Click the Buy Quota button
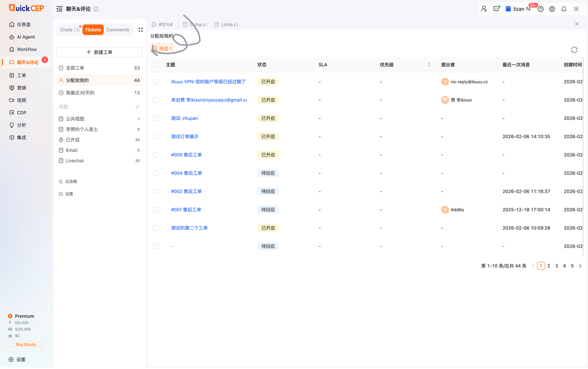Image resolution: width=588 pixels, height=369 pixels. pyautogui.click(x=26, y=344)
